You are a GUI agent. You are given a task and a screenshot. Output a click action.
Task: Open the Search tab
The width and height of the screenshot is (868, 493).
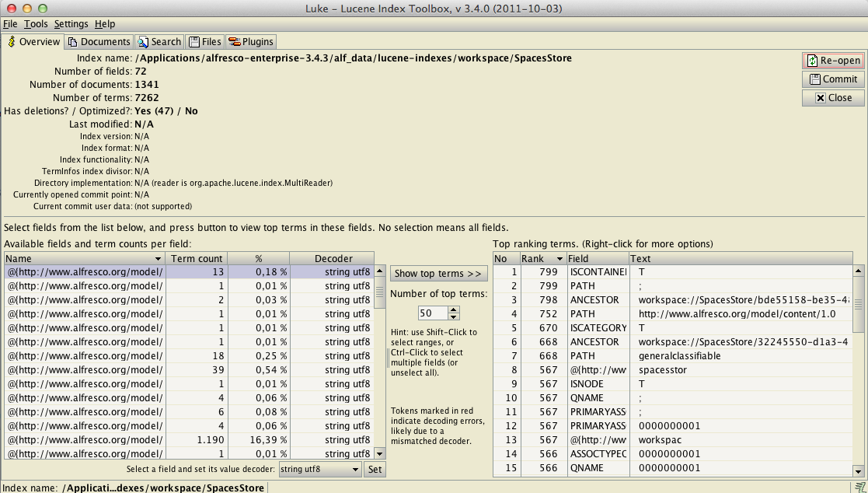[x=159, y=42]
